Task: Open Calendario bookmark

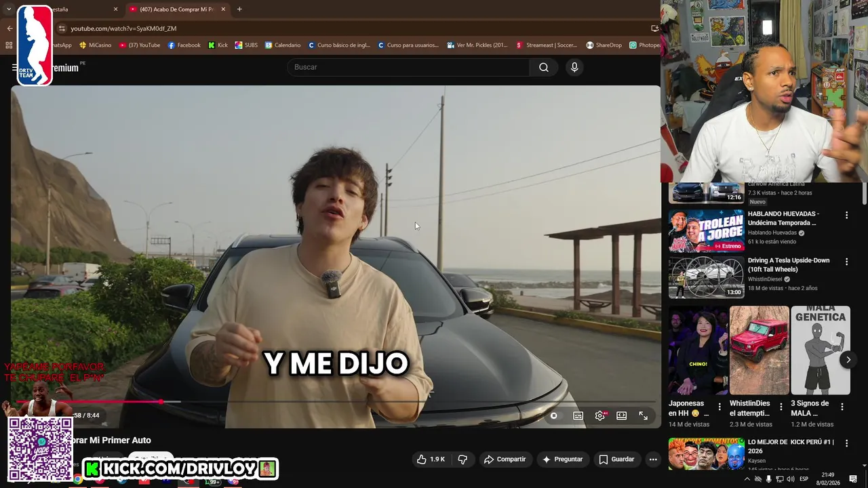Action: (x=283, y=45)
